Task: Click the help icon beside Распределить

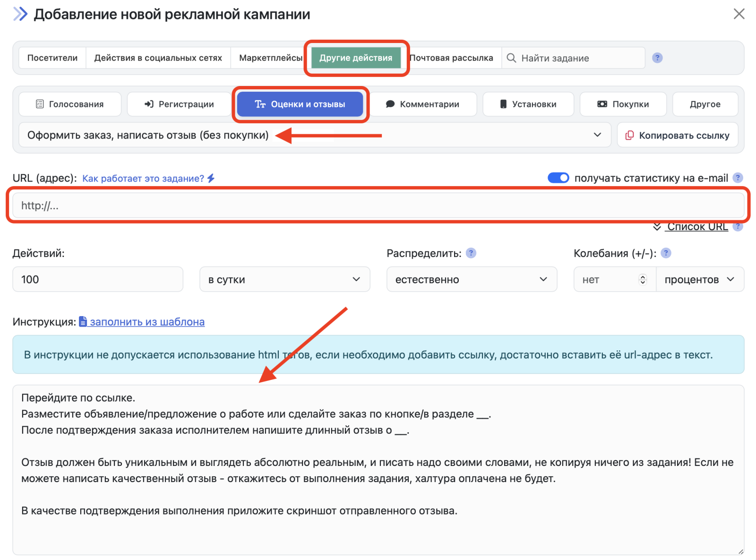Action: pos(471,253)
